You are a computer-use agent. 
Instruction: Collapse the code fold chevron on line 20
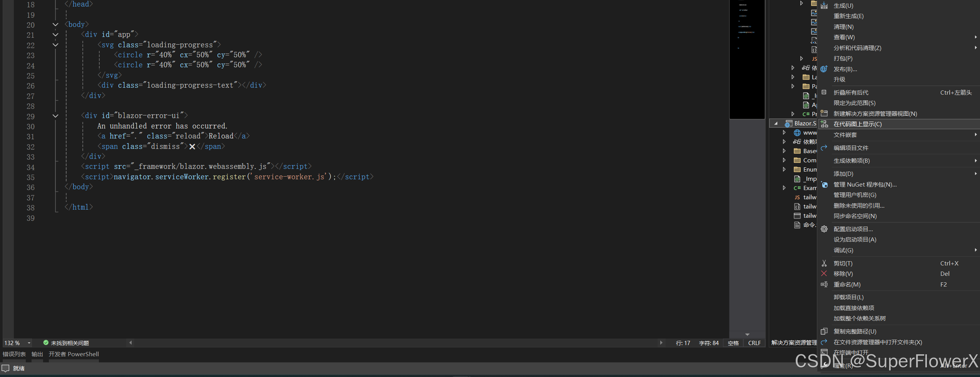click(x=55, y=24)
